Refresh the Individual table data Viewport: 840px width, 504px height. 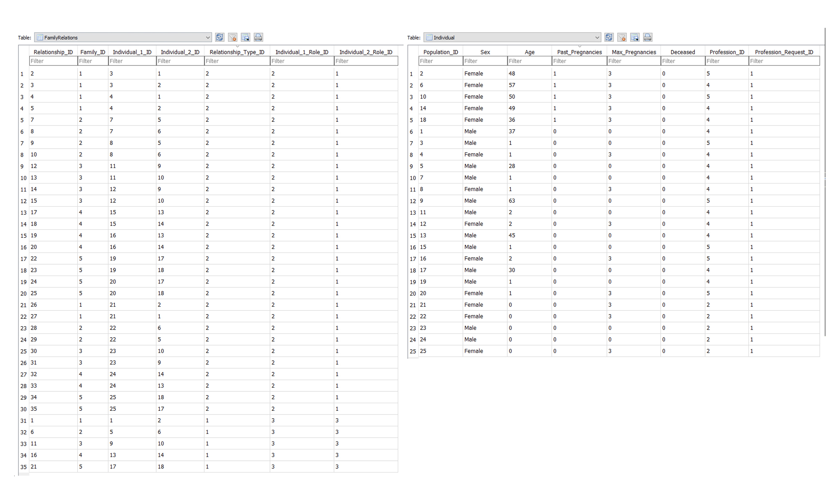pos(609,37)
